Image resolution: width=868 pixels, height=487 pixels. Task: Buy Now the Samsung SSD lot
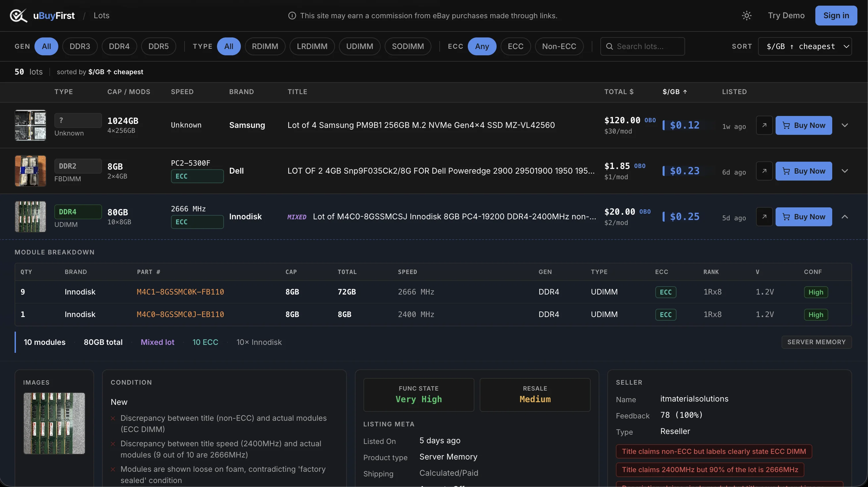(x=804, y=125)
